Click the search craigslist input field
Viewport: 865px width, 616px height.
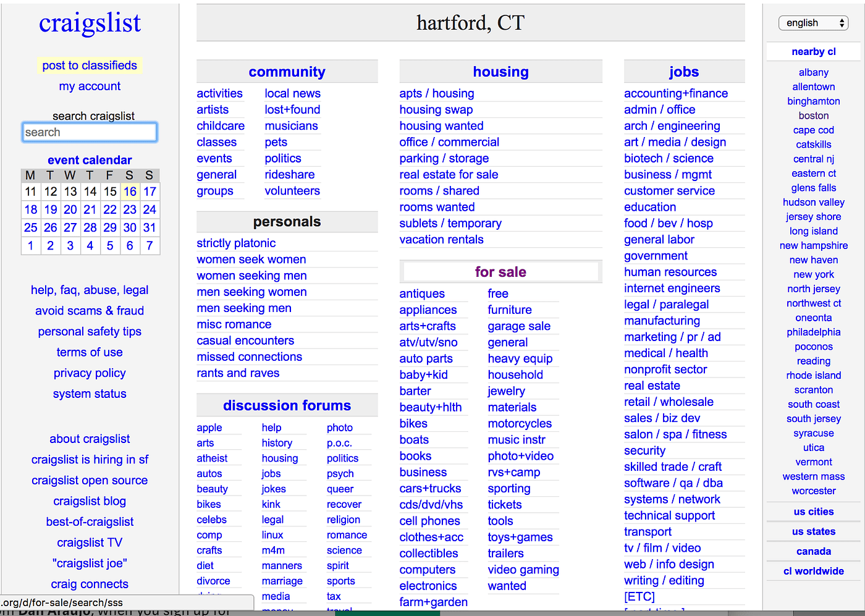pyautogui.click(x=90, y=132)
